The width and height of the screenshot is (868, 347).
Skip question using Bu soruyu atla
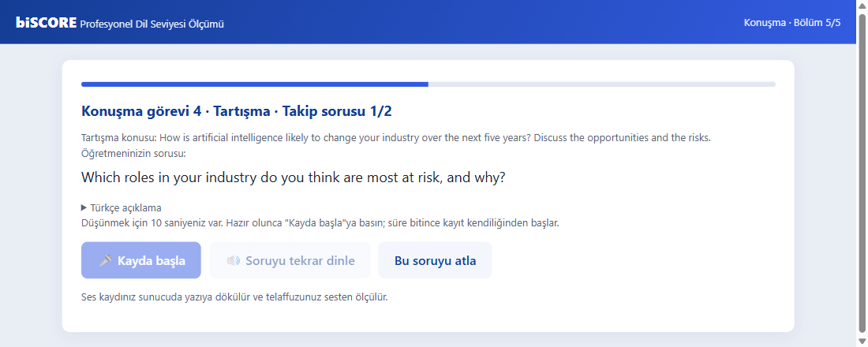coord(435,260)
